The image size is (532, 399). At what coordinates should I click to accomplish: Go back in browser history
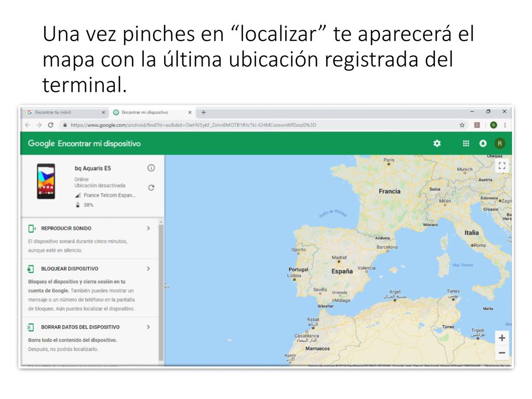[28, 125]
